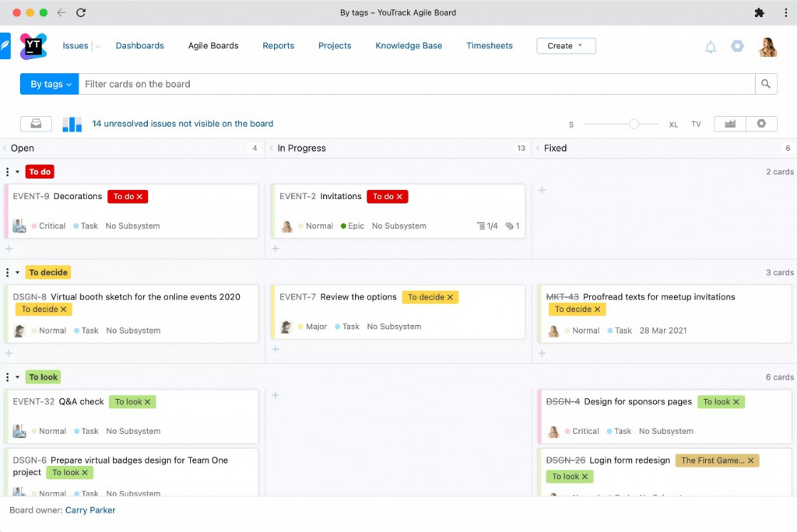Open the backlog drawer icon
The width and height of the screenshot is (797, 532).
[x=36, y=124]
